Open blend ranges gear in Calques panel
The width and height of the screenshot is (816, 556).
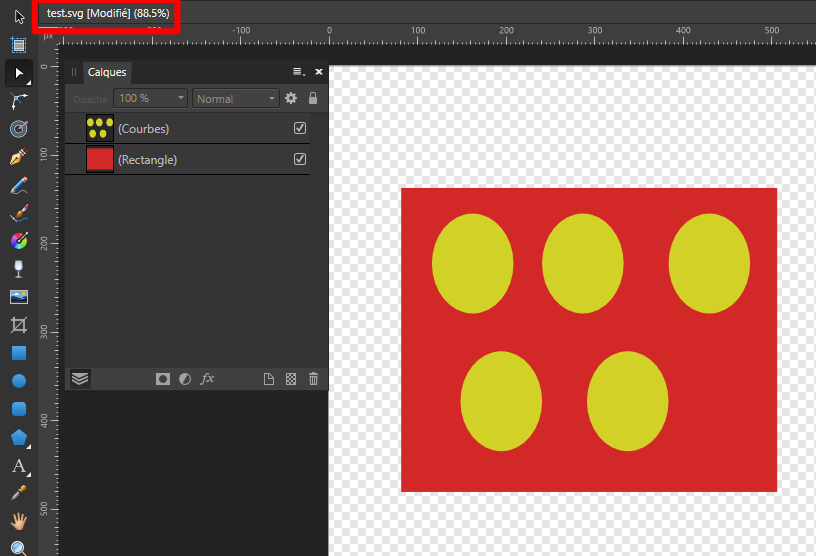(291, 98)
